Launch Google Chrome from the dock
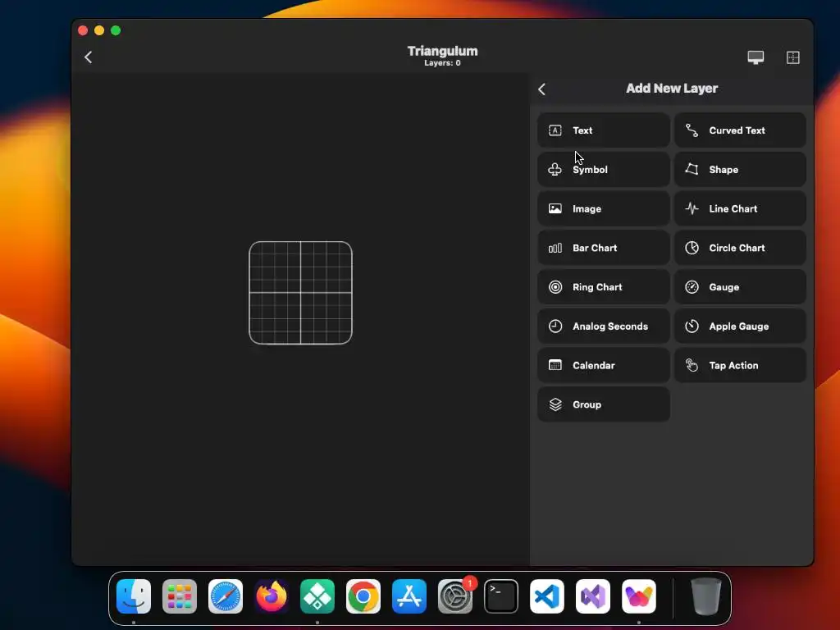 pyautogui.click(x=363, y=596)
